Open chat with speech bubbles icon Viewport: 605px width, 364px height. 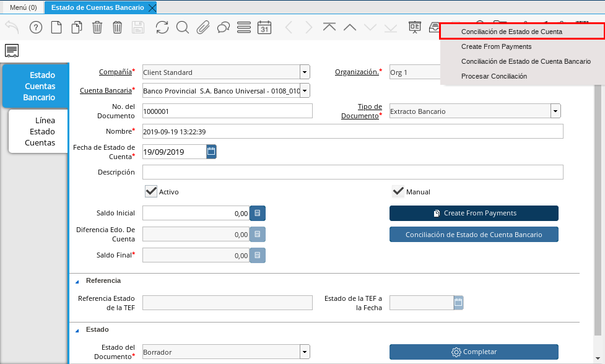point(224,27)
